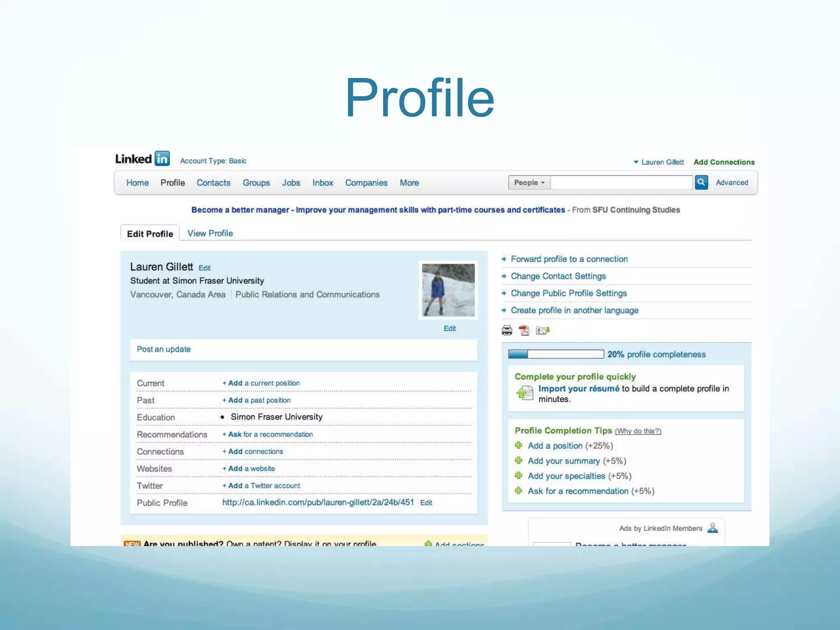Edit the name Lauren Gillett

click(x=204, y=268)
